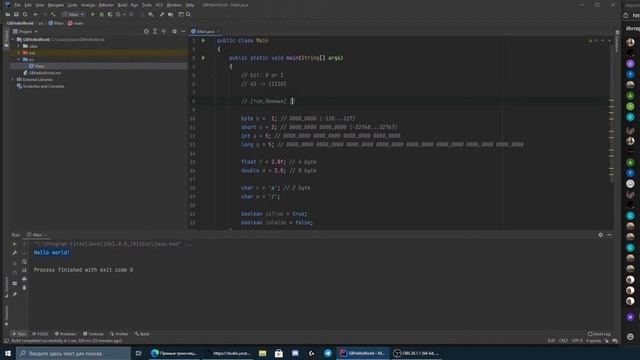Click the Settings wrench icon in toolbar
This screenshot has height=360, width=640.
pos(162,14)
